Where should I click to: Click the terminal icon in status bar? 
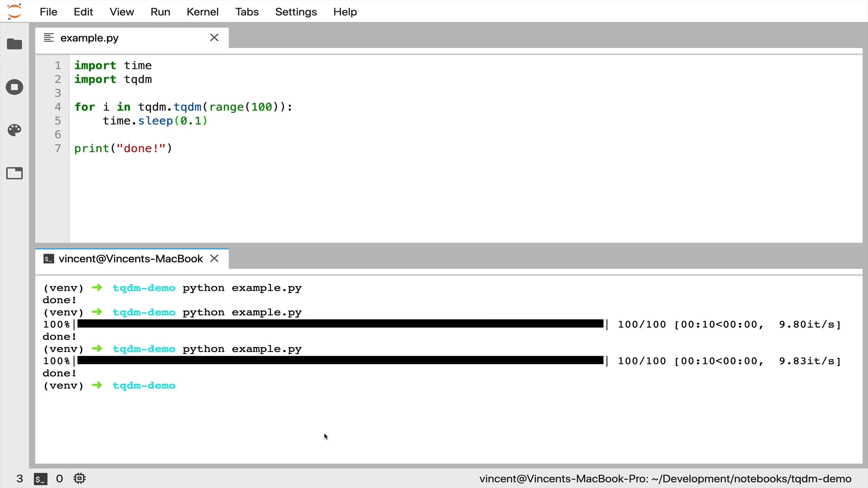coord(41,479)
